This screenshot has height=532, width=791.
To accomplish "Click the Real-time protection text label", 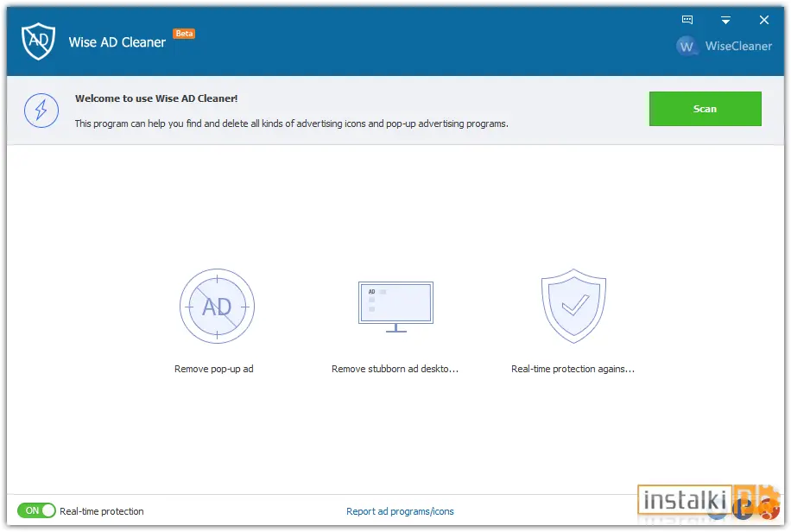I will tap(101, 511).
